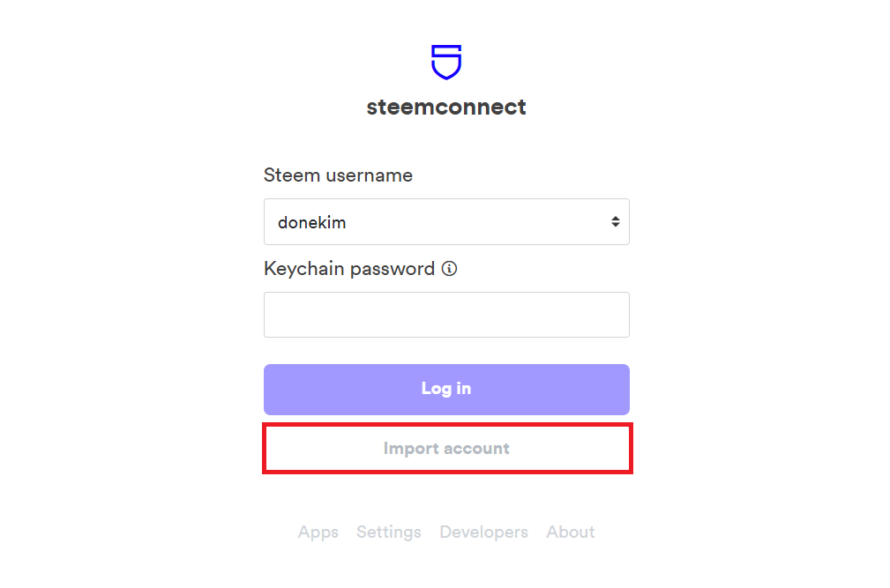The height and width of the screenshot is (588, 890).
Task: Focus the empty Keychain password field
Action: 446,315
